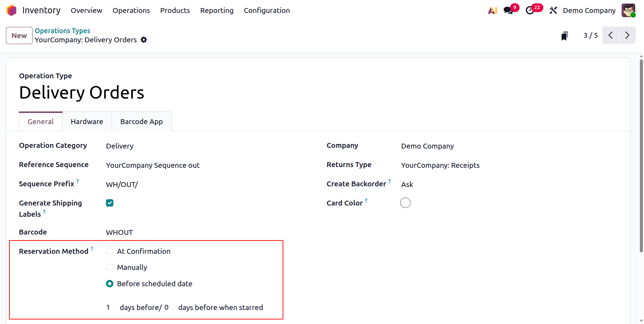Click the Inventory app title
644x324 pixels.
[x=41, y=10]
